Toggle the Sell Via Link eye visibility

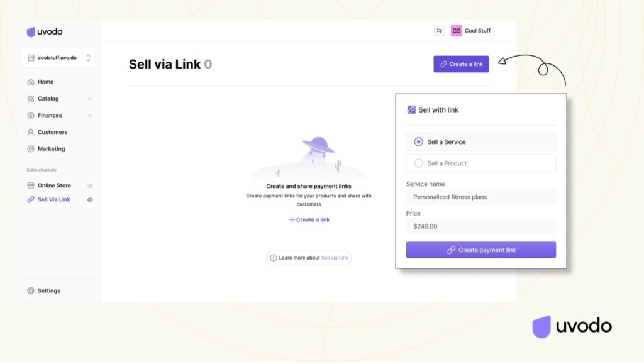(90, 200)
